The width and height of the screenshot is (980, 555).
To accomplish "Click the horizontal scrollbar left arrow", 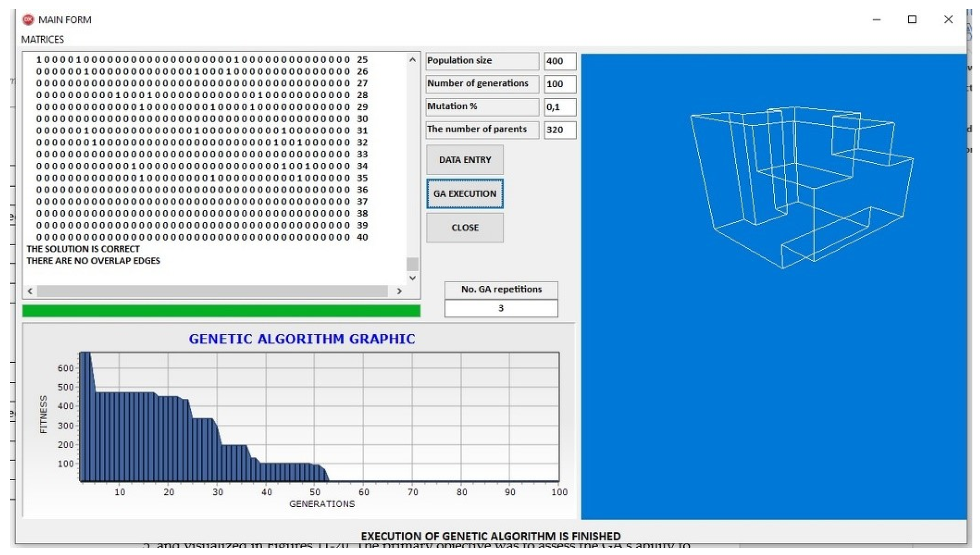I will coord(30,291).
